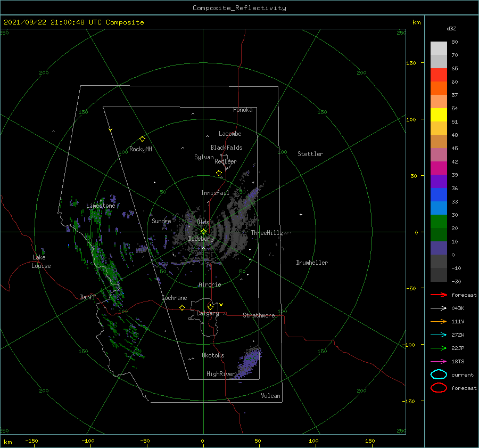Image resolution: width=479 pixels, height=448 pixels.
Task: Click the yellow 54-51 dBZ color swatch
Action: (x=439, y=115)
